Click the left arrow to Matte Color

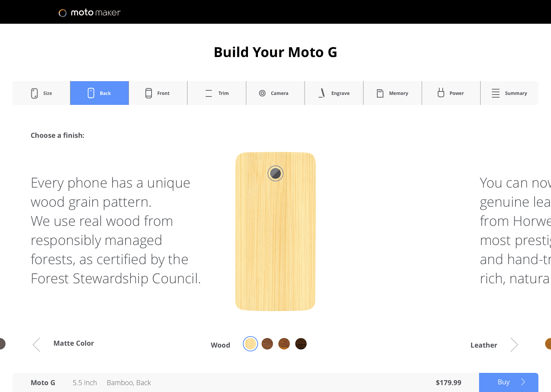(36, 345)
